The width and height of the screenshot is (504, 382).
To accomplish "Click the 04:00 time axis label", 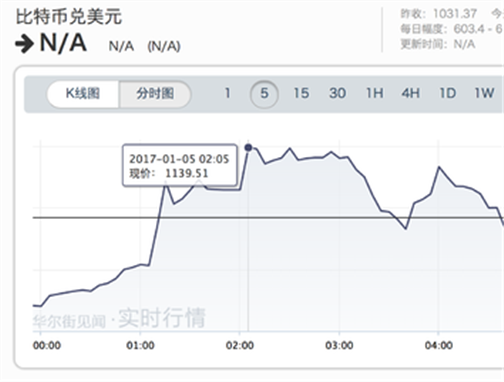I will [439, 345].
